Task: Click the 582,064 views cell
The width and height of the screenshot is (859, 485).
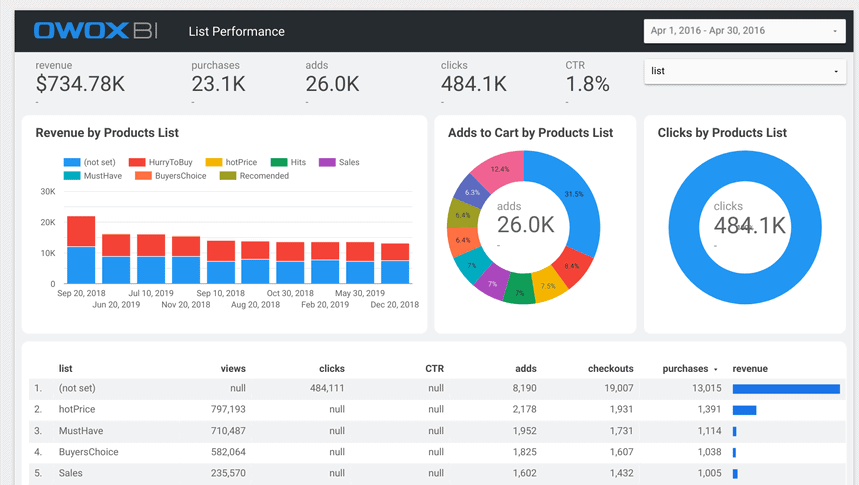Action: click(228, 452)
